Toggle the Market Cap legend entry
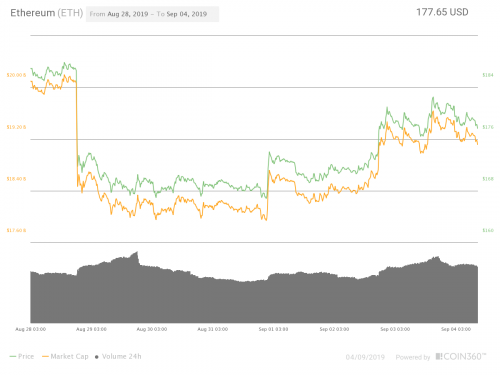Viewport: 500px width, 375px height. click(x=65, y=356)
